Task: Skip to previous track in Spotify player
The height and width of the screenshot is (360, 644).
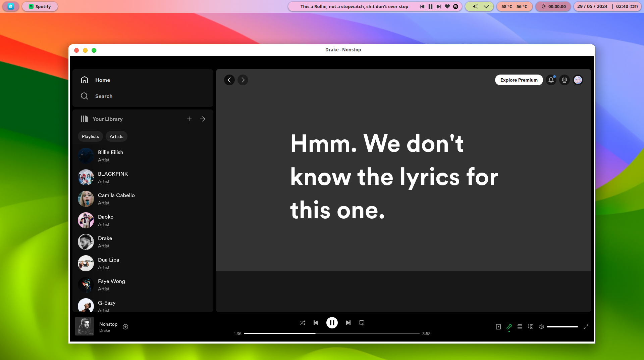Action: click(316, 323)
